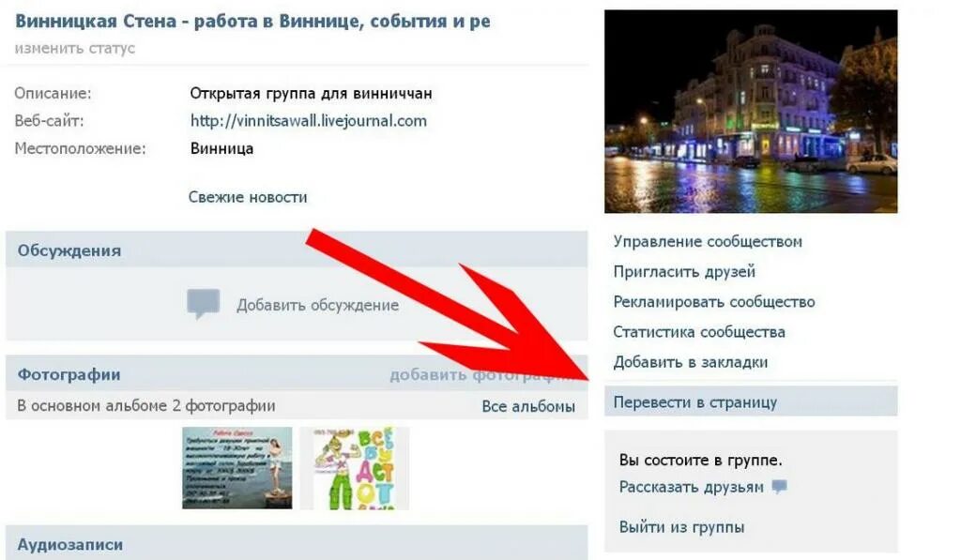The width and height of the screenshot is (961, 560).
Task: Open the Все альбомы link
Action: pyautogui.click(x=528, y=406)
